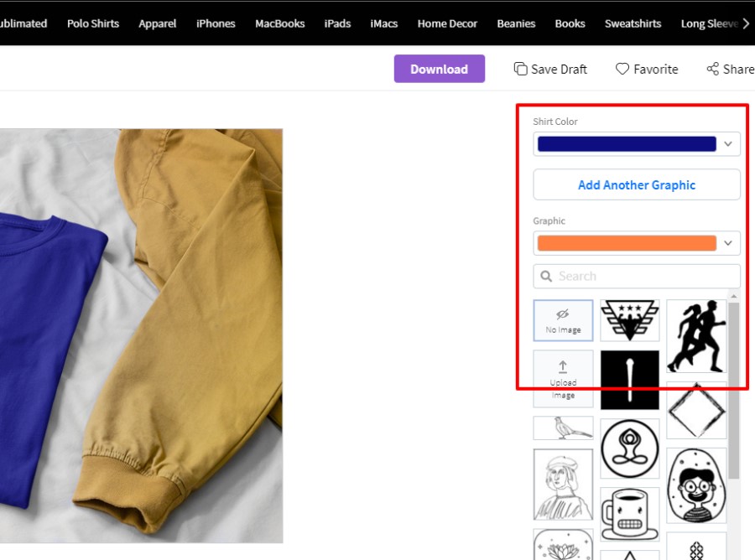
Task: Expand the Graphic color dropdown arrow
Action: 728,243
